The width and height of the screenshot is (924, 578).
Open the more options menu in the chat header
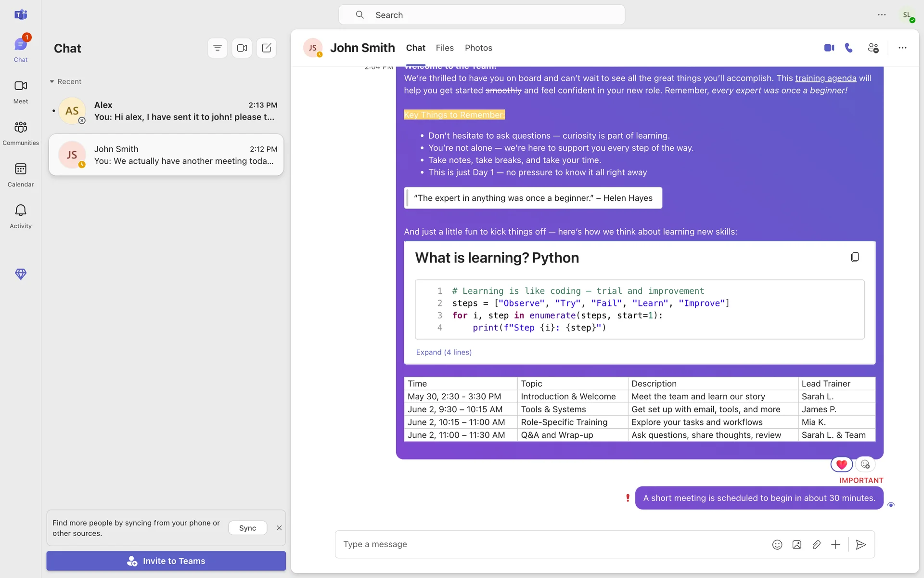tap(902, 48)
